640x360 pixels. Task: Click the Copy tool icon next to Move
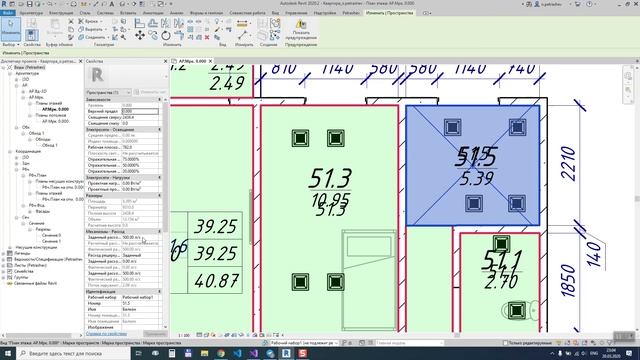point(153,36)
